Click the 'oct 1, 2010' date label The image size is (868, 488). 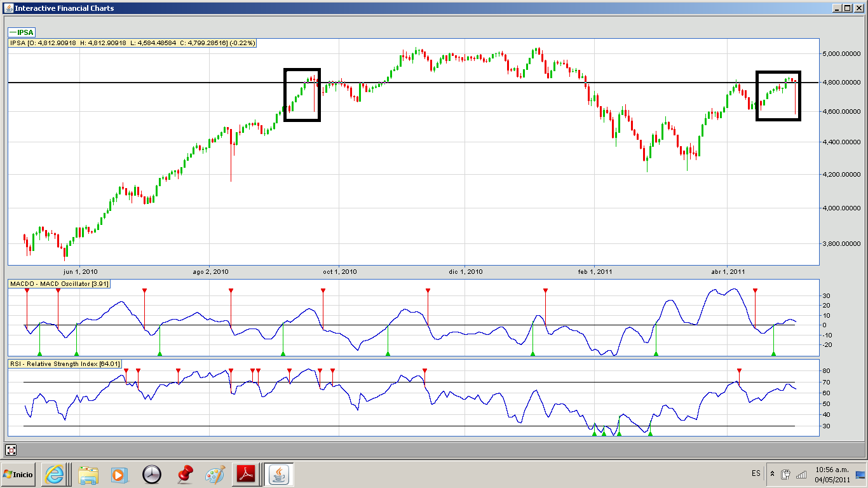(x=339, y=272)
